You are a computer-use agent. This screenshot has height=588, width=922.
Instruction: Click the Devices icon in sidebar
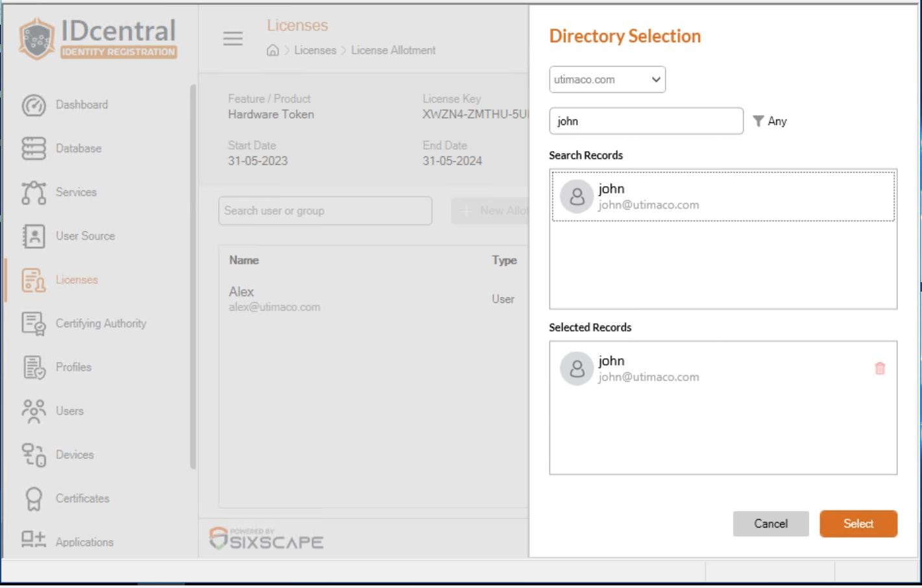pyautogui.click(x=34, y=455)
